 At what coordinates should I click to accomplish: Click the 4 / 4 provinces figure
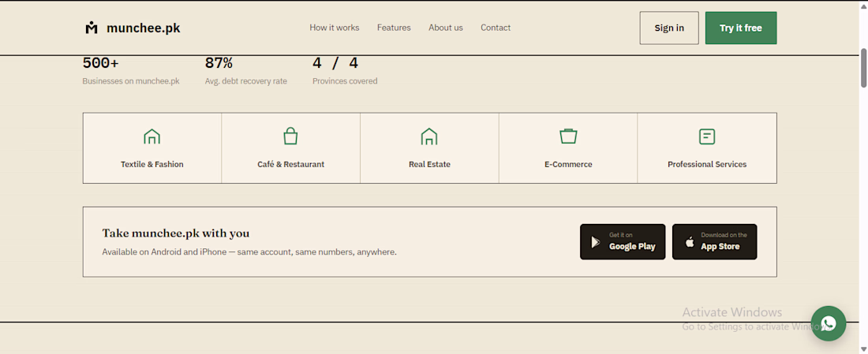[x=335, y=63]
